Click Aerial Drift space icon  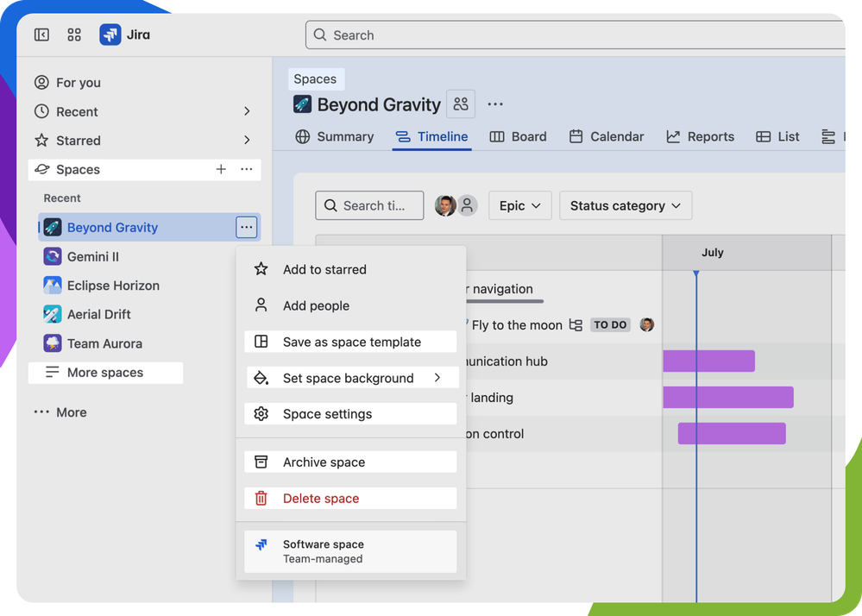[x=53, y=314]
